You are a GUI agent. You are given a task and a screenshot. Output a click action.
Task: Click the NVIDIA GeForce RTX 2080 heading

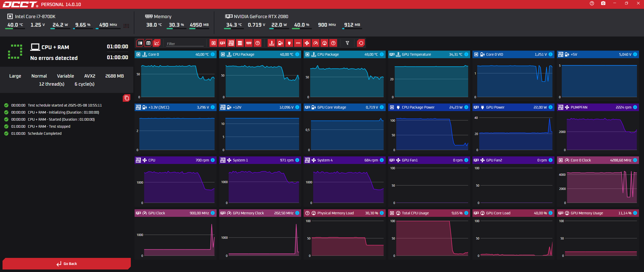point(261,16)
